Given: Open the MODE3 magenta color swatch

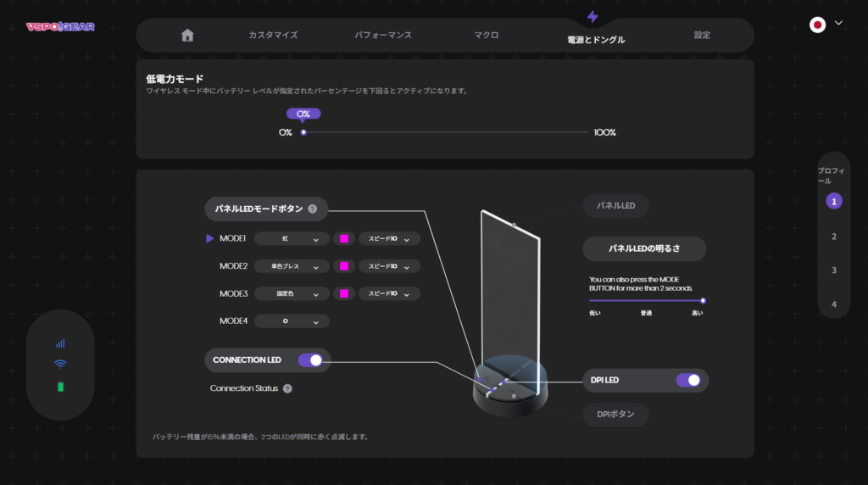Looking at the screenshot, I should pyautogui.click(x=344, y=293).
